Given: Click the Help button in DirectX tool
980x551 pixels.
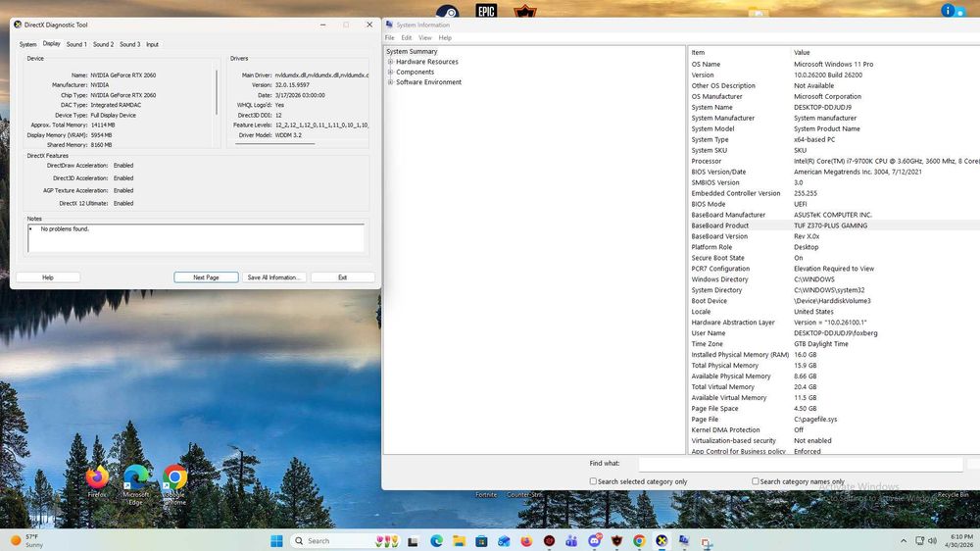Looking at the screenshot, I should (48, 277).
